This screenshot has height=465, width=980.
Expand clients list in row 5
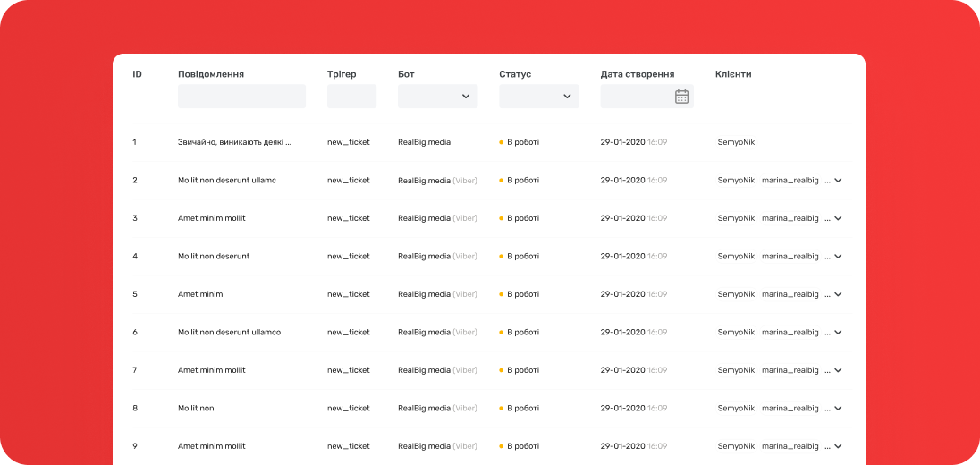tap(838, 294)
